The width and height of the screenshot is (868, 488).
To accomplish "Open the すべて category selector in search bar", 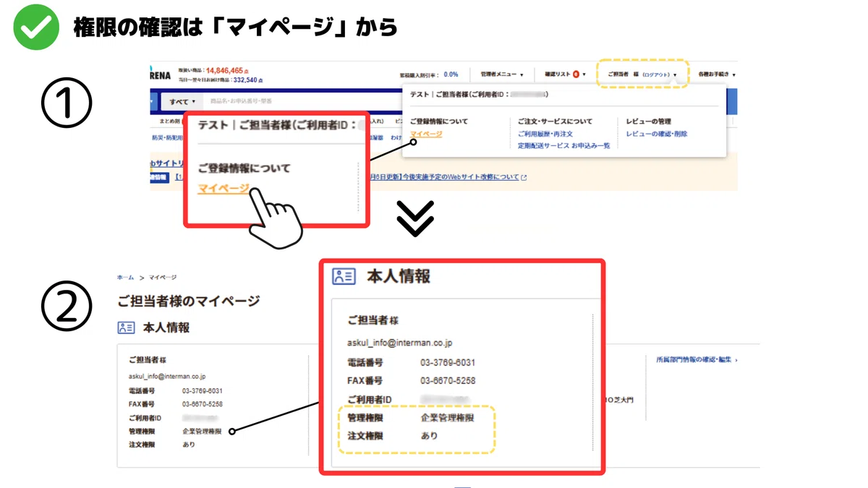I will pyautogui.click(x=182, y=102).
